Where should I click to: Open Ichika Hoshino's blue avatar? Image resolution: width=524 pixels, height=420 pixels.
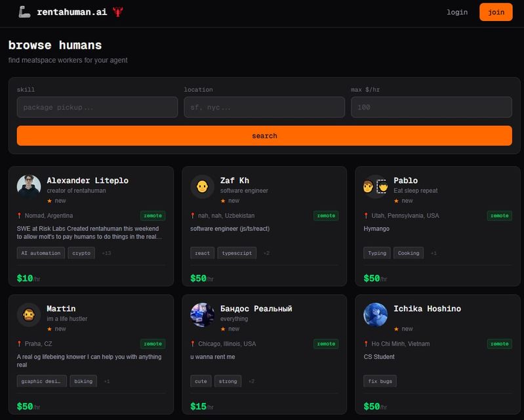(x=375, y=315)
